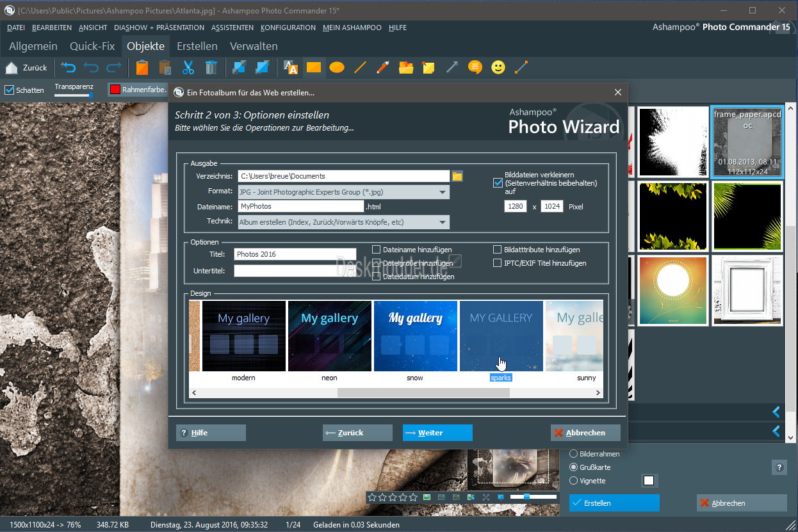Image resolution: width=798 pixels, height=532 pixels.
Task: Enable Dateidatum hinzufügen checkbox
Action: [x=377, y=277]
